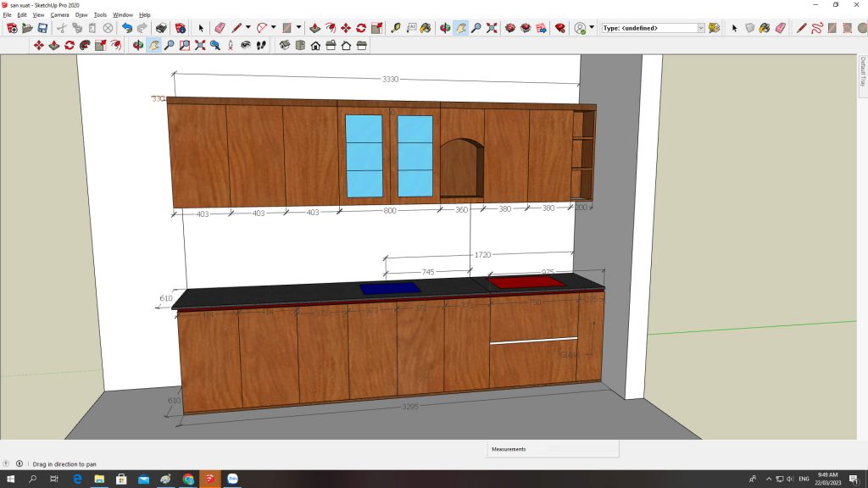This screenshot has width=868, height=488.
Task: Click the user account sign-in icon
Action: click(580, 28)
